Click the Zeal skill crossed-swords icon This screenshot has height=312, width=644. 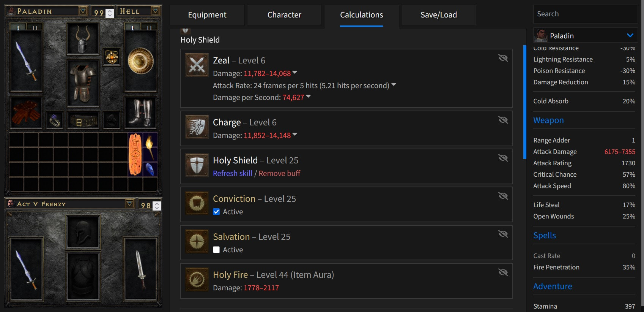tap(197, 65)
